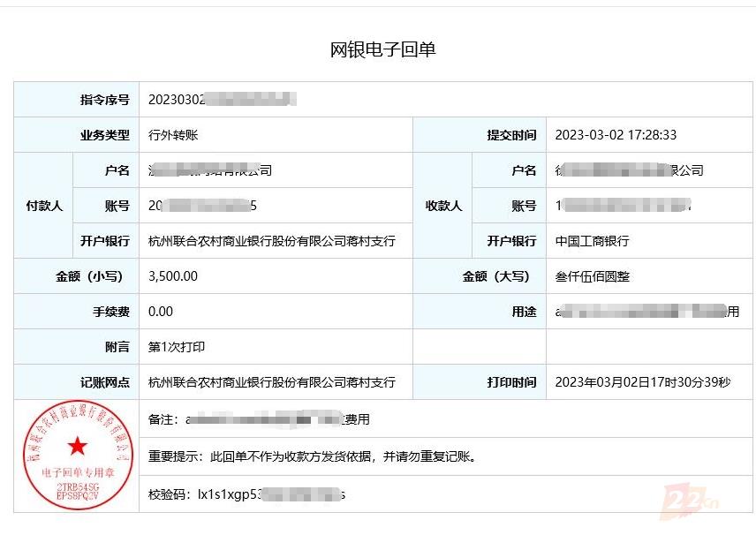Click the 记账网点 branch name value
Screen dimensions: 756x535
(x=271, y=382)
